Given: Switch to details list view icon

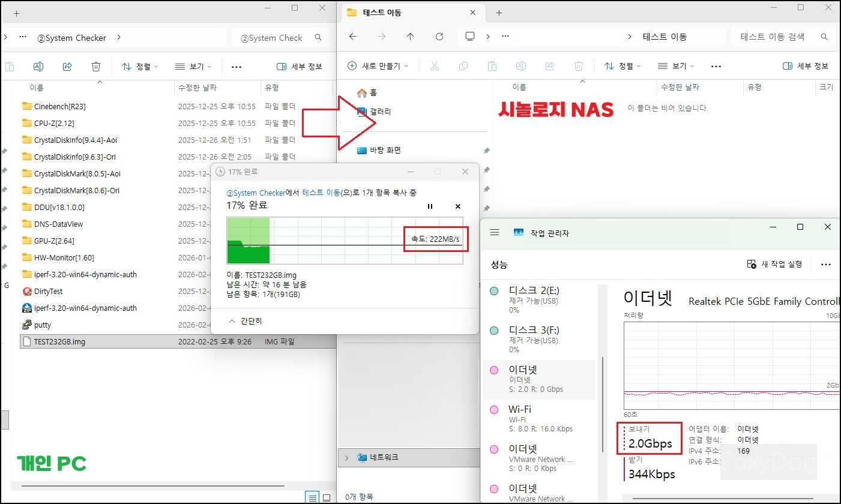Looking at the screenshot, I should 312,497.
